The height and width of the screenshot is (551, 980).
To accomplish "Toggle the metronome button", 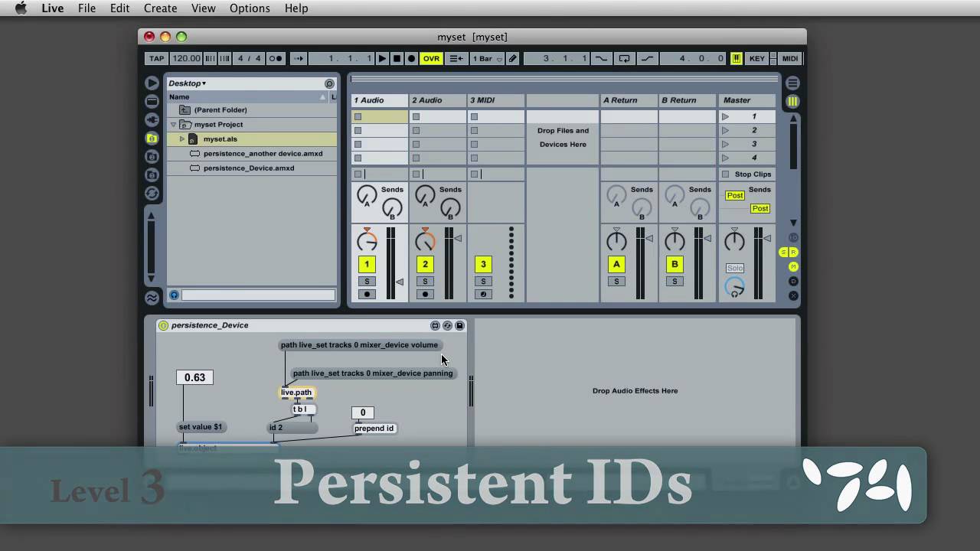I will pos(276,59).
